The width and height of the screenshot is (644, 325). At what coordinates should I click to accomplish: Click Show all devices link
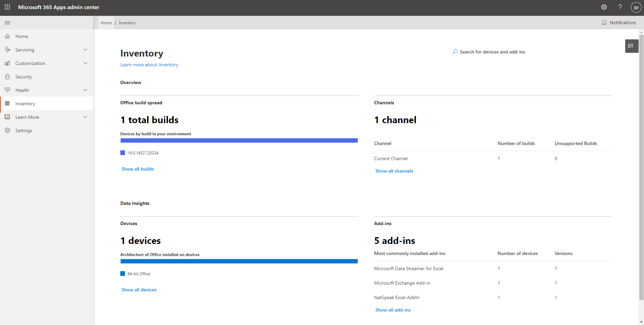click(x=139, y=290)
